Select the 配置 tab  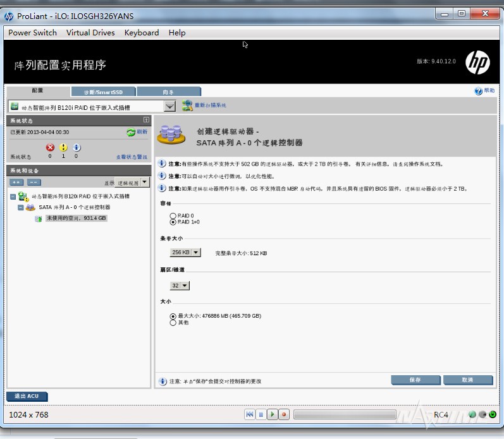37,91
